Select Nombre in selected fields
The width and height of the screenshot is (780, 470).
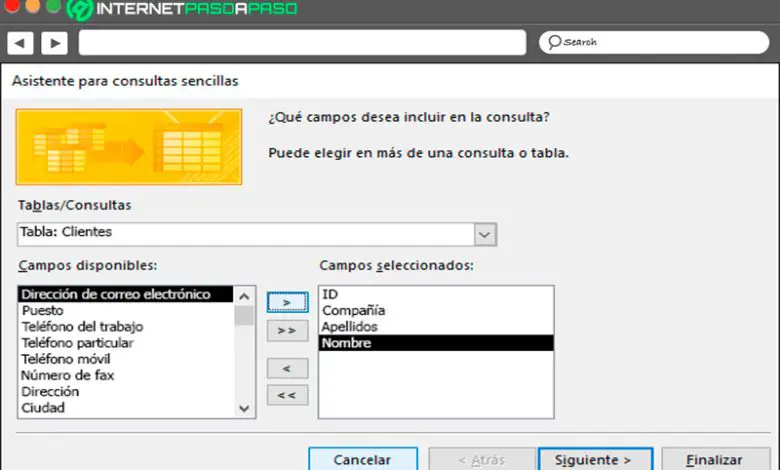pos(436,343)
